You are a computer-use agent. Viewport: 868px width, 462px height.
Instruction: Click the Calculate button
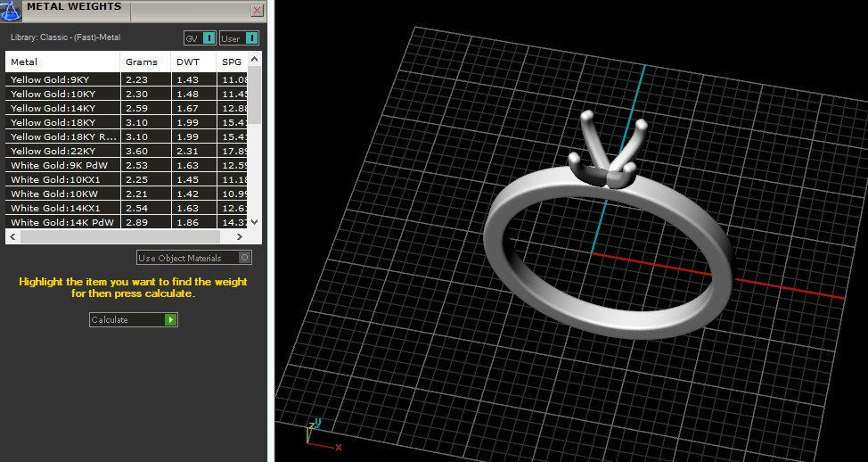coord(134,319)
